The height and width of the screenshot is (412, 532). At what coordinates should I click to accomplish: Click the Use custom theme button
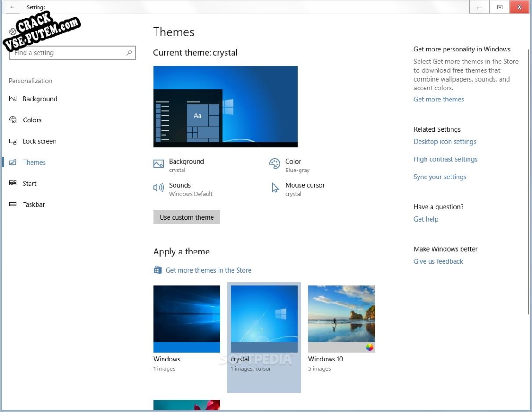click(187, 217)
